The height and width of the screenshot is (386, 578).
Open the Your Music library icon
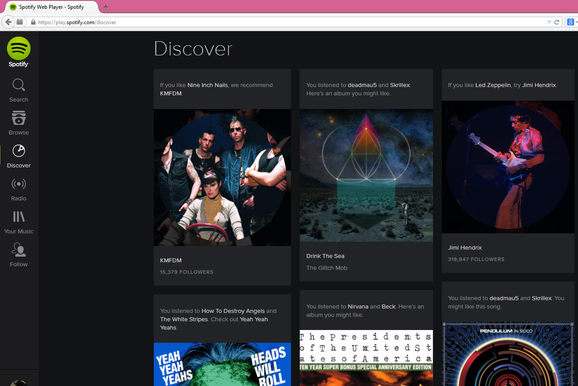pos(18,217)
